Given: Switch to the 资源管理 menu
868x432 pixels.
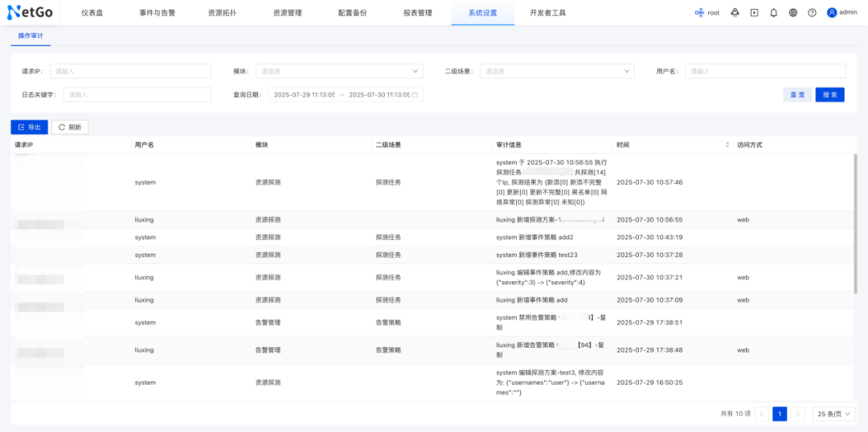Looking at the screenshot, I should (287, 13).
